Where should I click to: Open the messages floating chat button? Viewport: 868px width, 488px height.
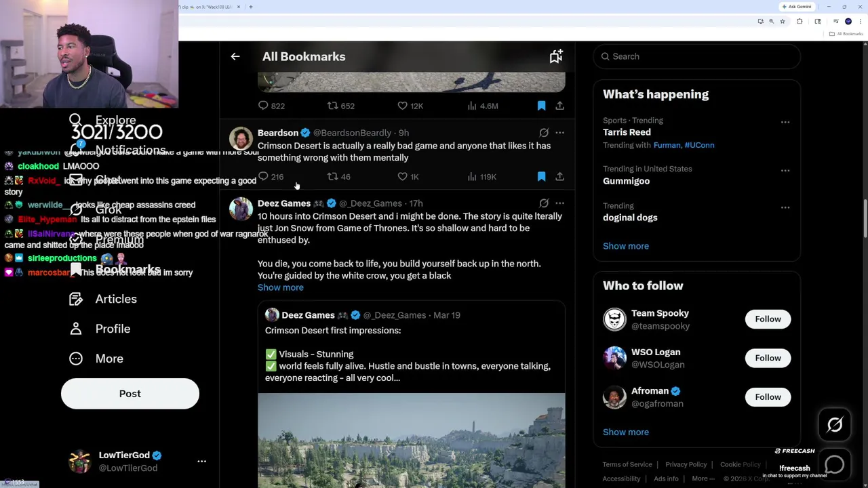(835, 464)
